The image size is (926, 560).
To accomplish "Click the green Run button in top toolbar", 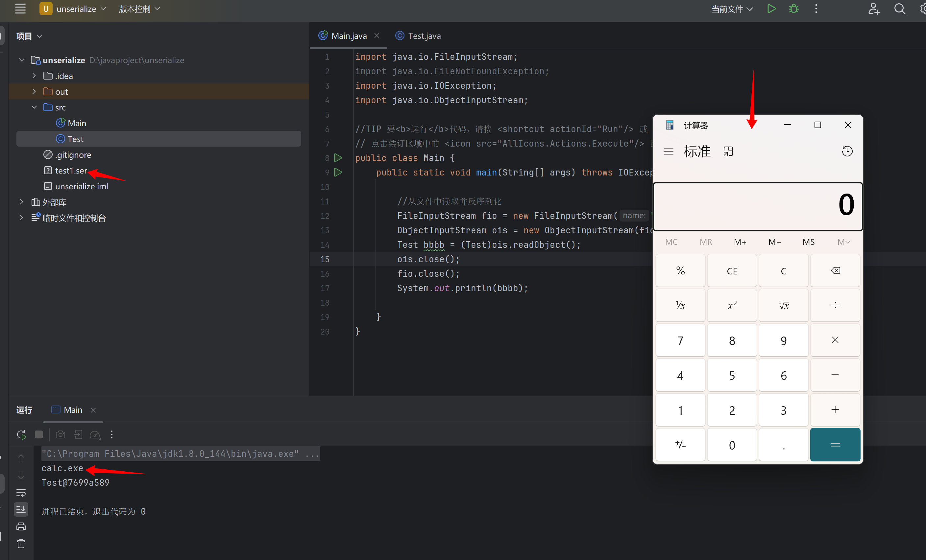I will pos(771,9).
